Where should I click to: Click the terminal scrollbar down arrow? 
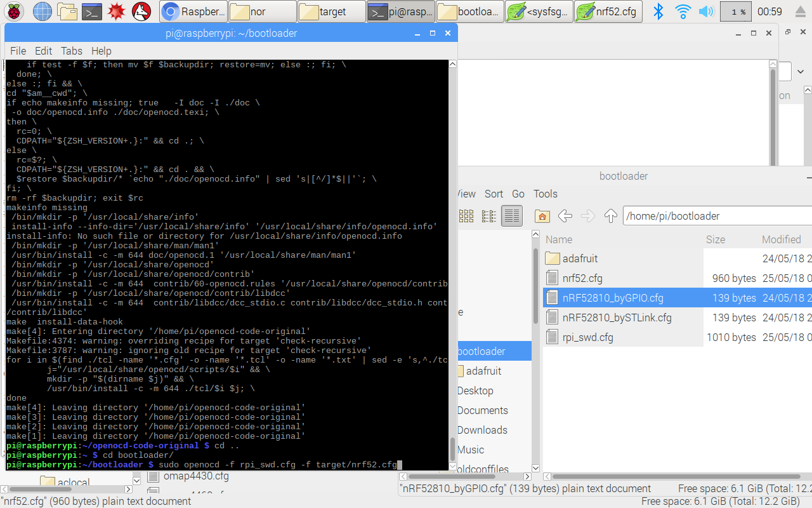coord(452,466)
